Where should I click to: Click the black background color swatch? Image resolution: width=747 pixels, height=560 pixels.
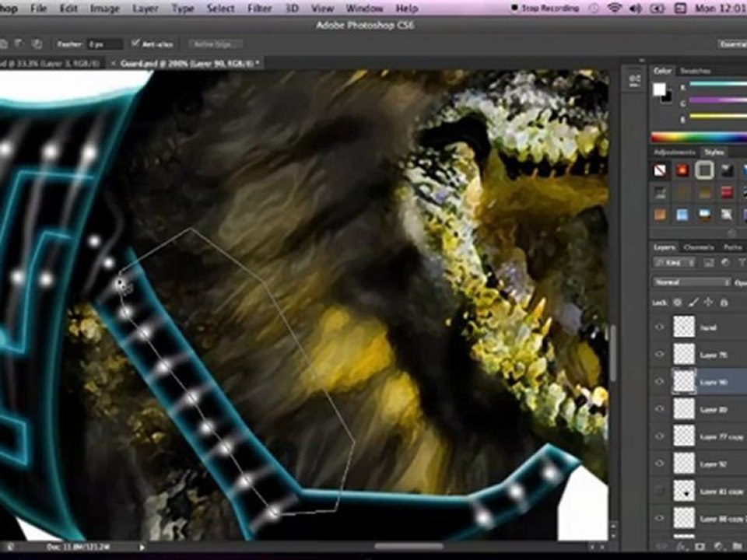[667, 96]
